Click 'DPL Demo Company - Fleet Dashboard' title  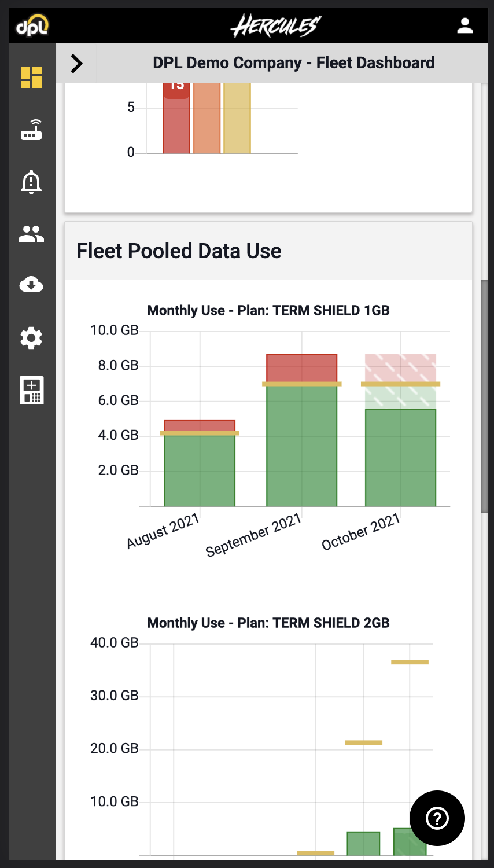(x=293, y=63)
